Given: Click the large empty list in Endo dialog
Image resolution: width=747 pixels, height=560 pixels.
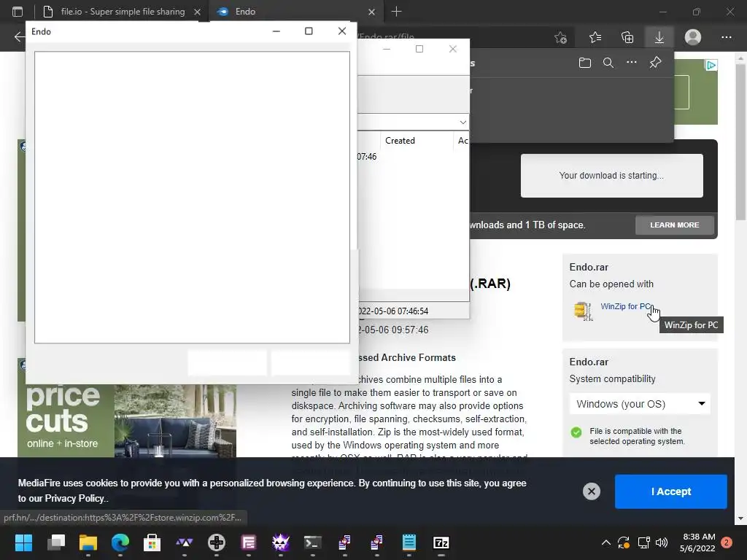Looking at the screenshot, I should [x=192, y=197].
